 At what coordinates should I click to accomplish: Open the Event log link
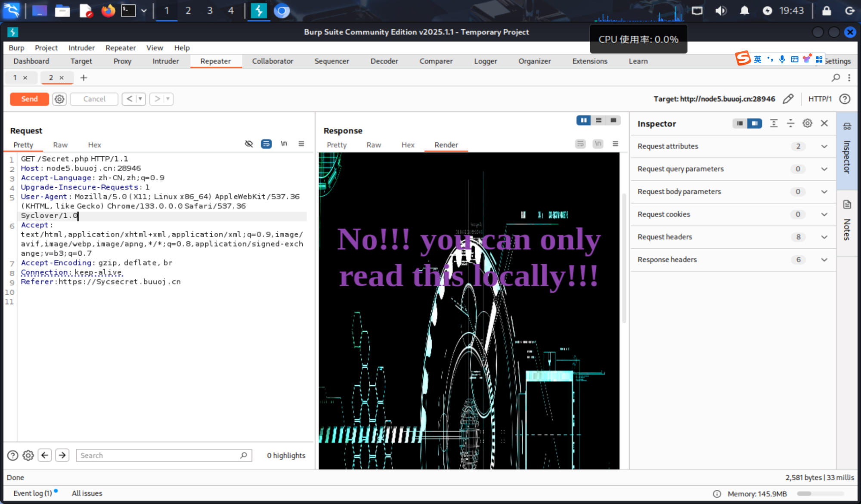click(32, 493)
